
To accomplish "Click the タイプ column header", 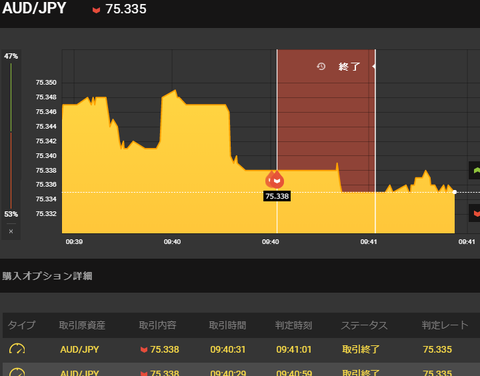I will tap(21, 325).
